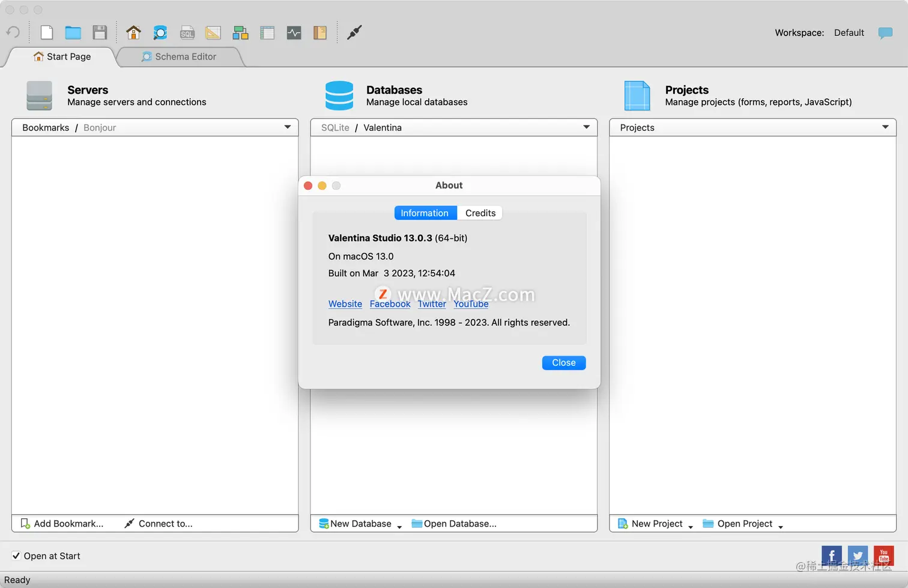Click the "Built on Mar 3 2023" line

(x=392, y=273)
